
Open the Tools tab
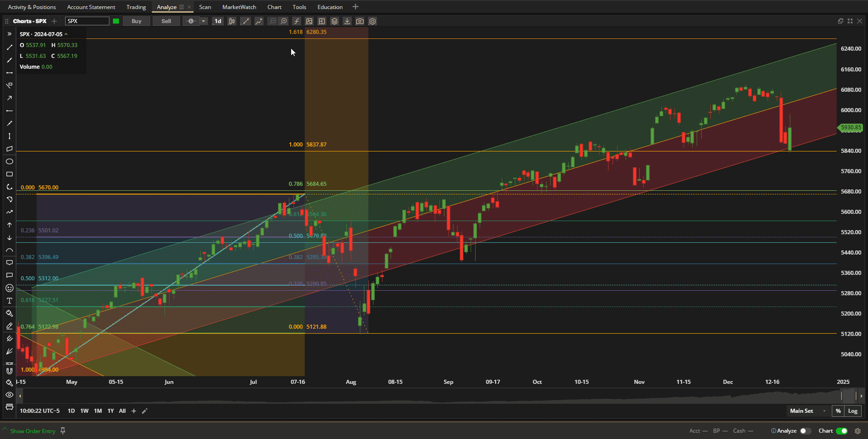(x=299, y=7)
